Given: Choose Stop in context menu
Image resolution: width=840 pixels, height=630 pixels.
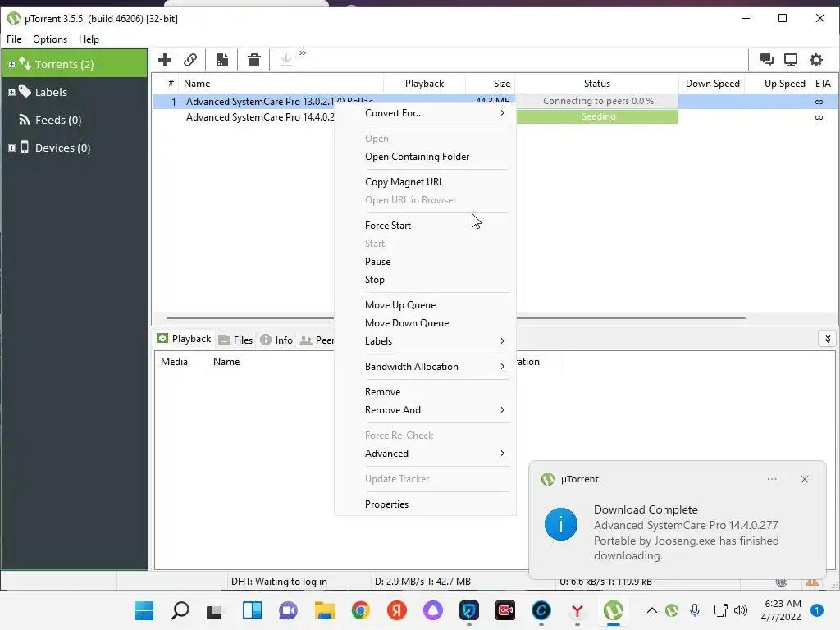Looking at the screenshot, I should (426, 280).
